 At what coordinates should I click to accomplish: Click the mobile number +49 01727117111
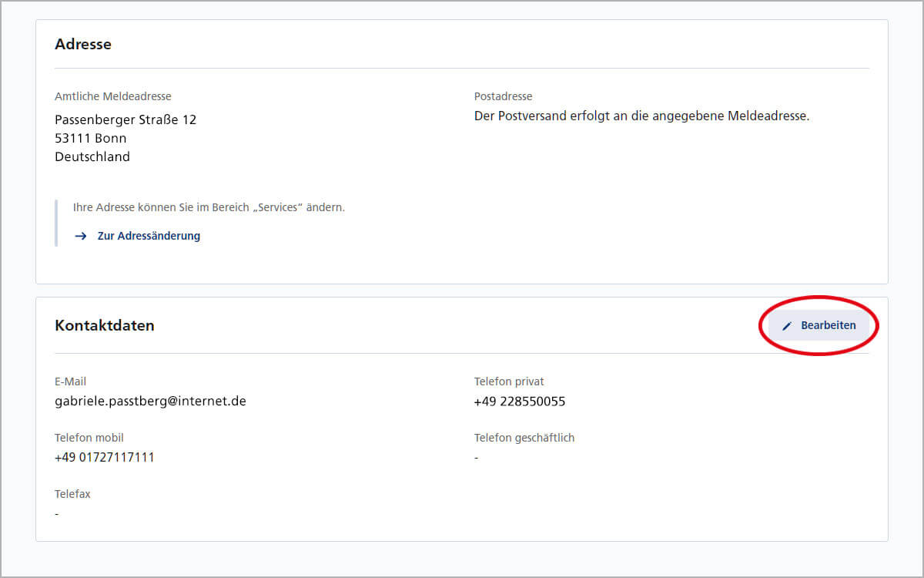[x=105, y=457]
